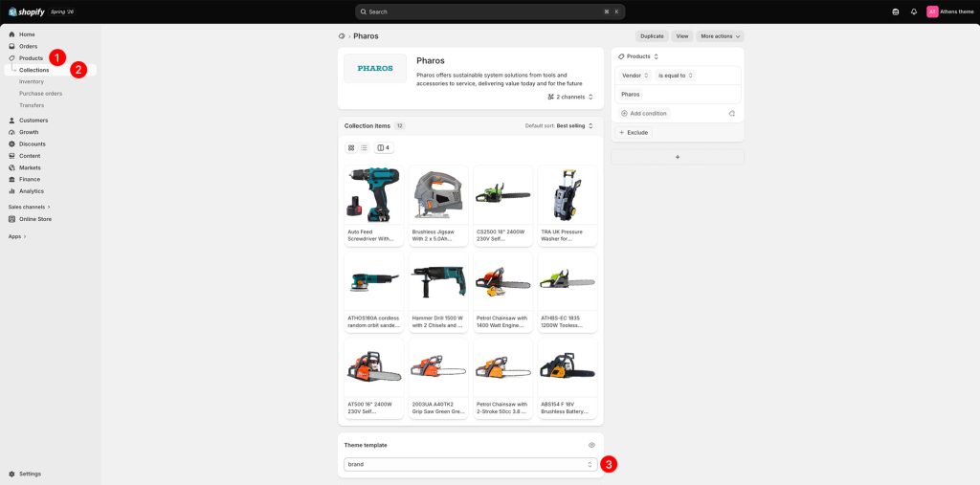Click the delete condition icon beside Add condition
The width and height of the screenshot is (980, 485).
pos(731,114)
